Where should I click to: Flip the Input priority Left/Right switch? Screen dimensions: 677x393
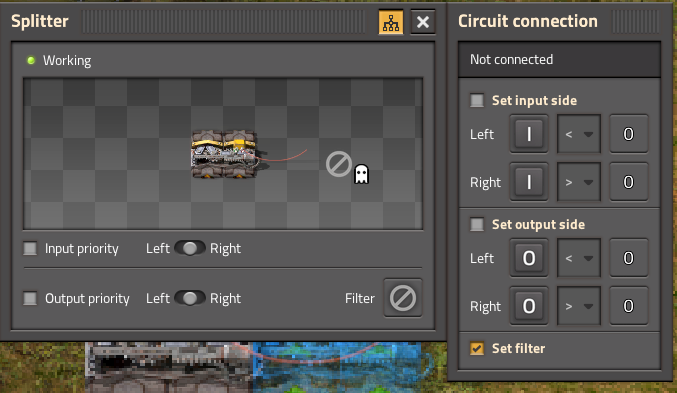pos(190,248)
